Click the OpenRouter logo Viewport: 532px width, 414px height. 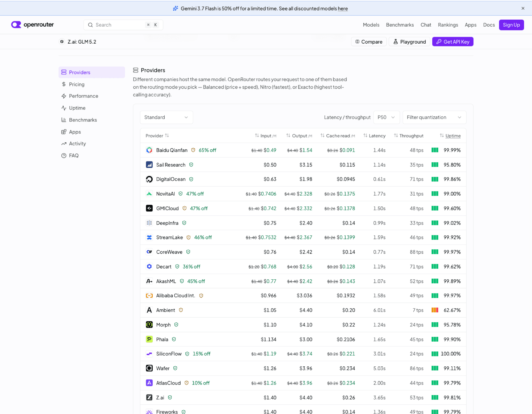pyautogui.click(x=32, y=25)
